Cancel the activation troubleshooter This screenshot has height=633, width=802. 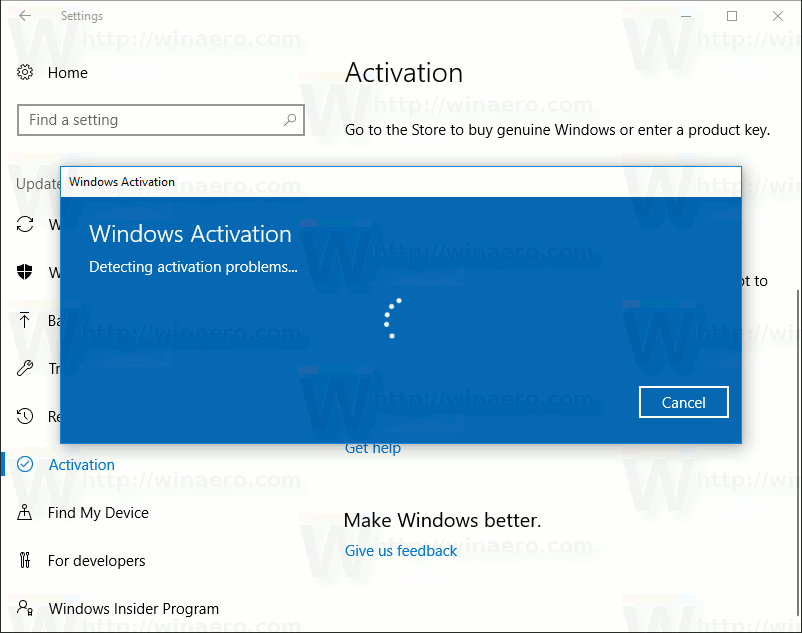click(683, 402)
